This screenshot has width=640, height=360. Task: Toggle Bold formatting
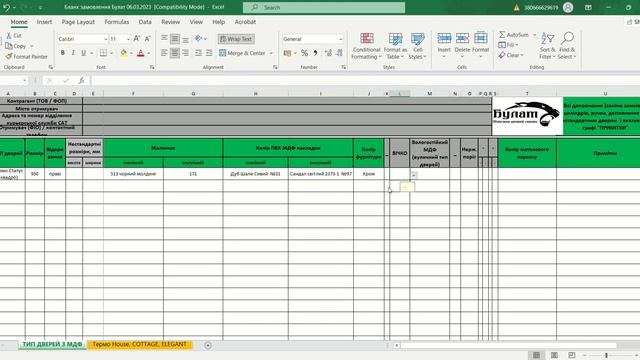(x=62, y=53)
